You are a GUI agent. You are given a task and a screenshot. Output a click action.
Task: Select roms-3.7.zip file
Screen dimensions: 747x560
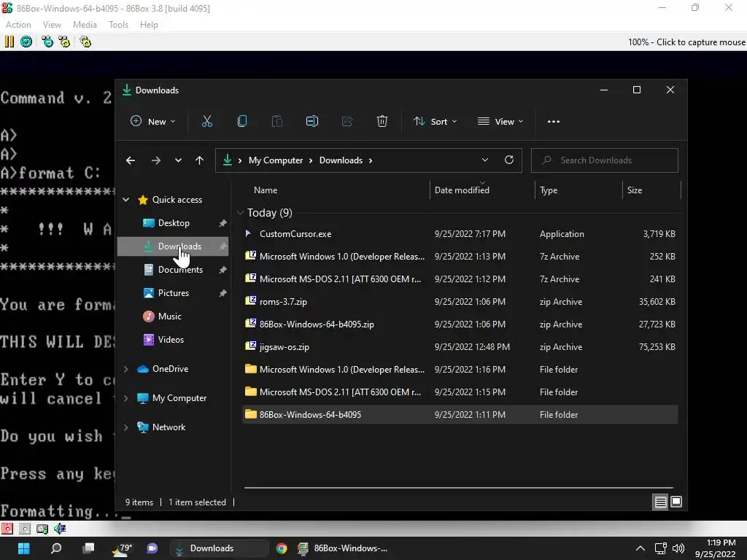tap(460, 301)
